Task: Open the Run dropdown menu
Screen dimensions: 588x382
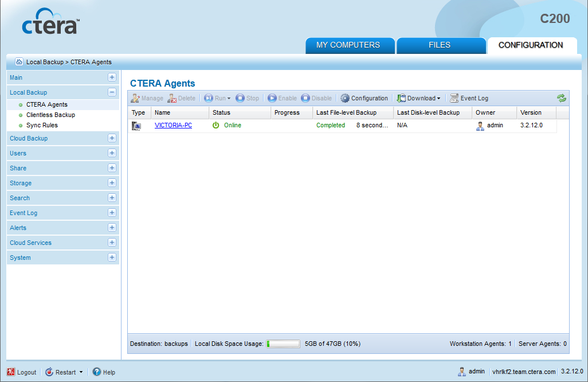Action: pyautogui.click(x=229, y=98)
